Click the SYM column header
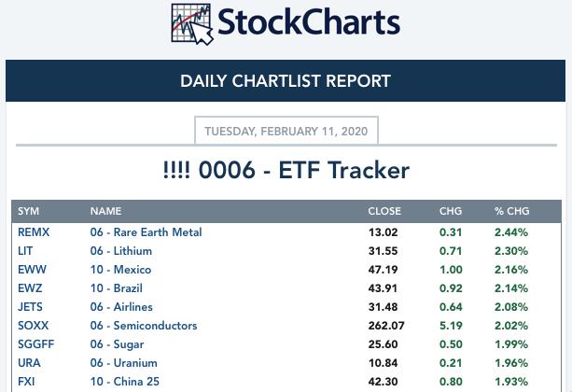572x392 pixels. click(x=28, y=211)
